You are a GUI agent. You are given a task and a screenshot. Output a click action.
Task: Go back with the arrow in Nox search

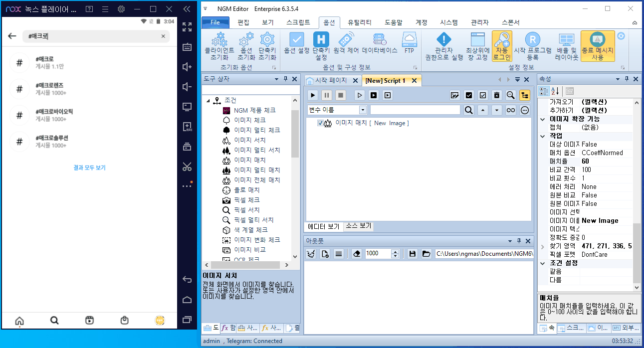click(x=12, y=36)
